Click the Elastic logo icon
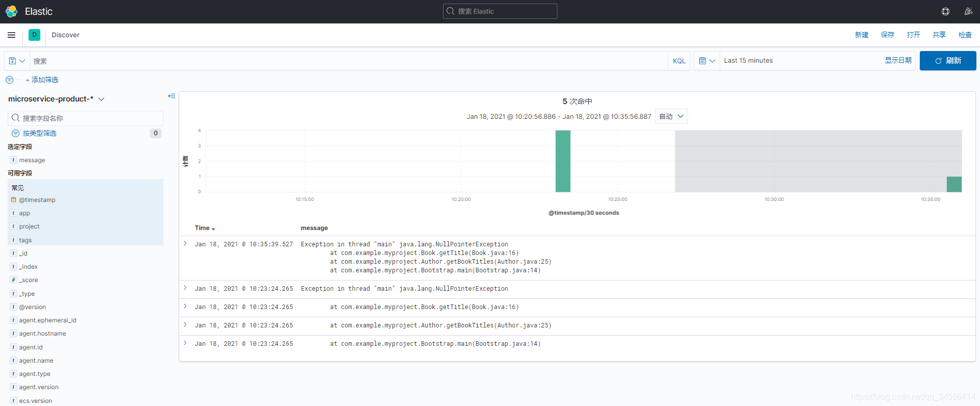The image size is (980, 406). (11, 11)
